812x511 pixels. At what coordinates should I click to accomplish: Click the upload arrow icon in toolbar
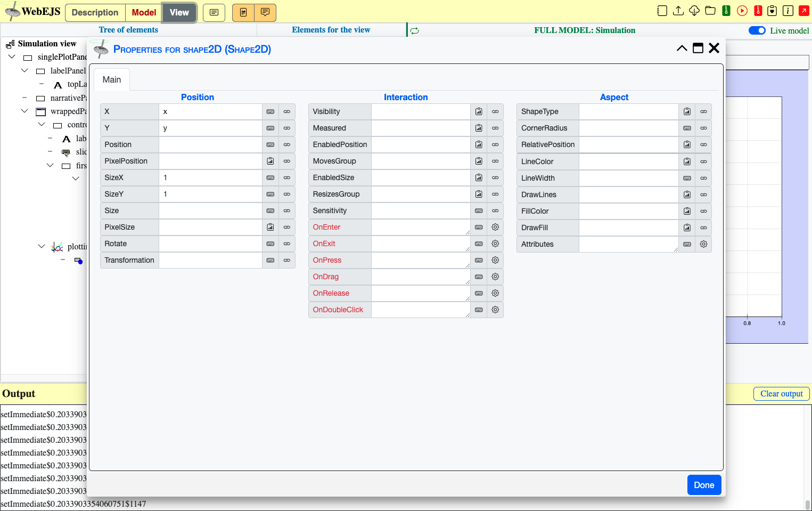[678, 11]
